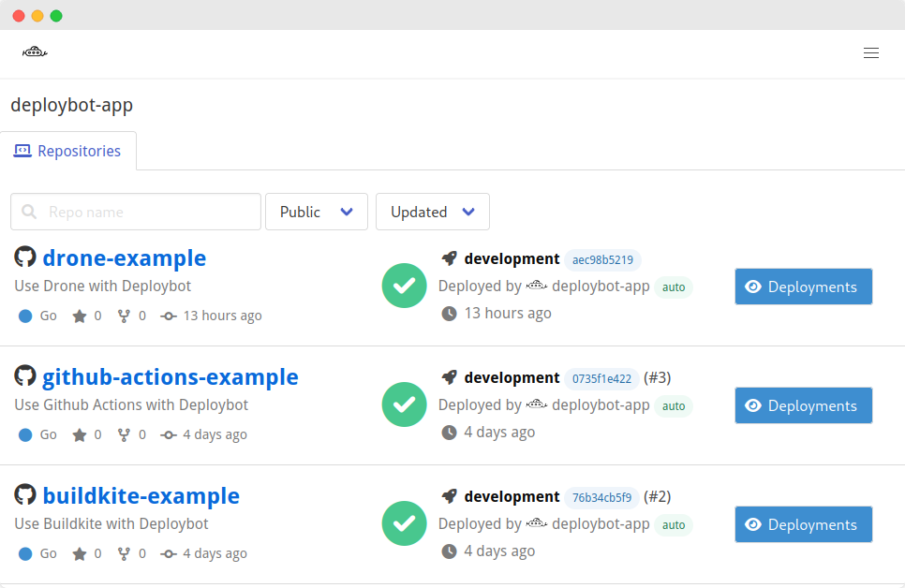Click the GitHub icon beside github-actions-example
The height and width of the screenshot is (588, 905).
25,375
